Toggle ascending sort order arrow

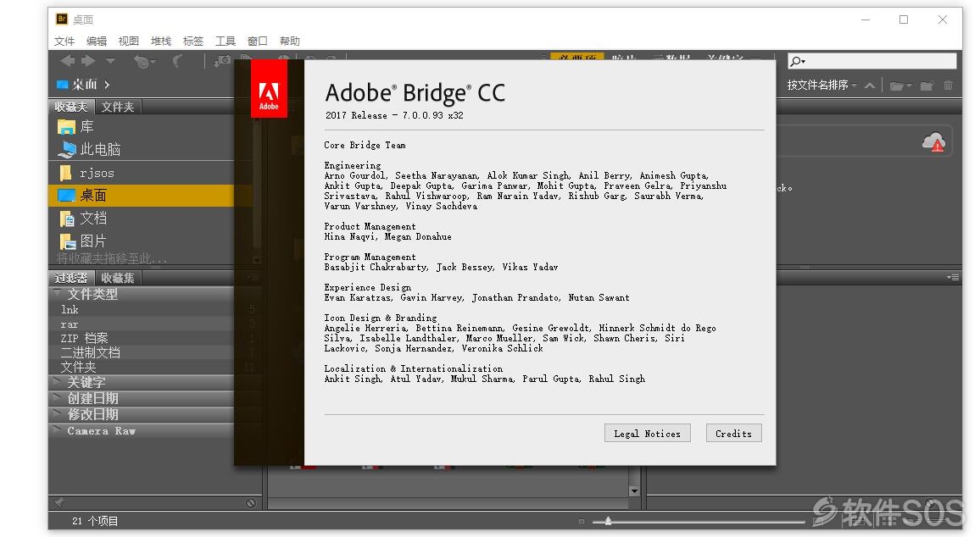pyautogui.click(x=870, y=86)
